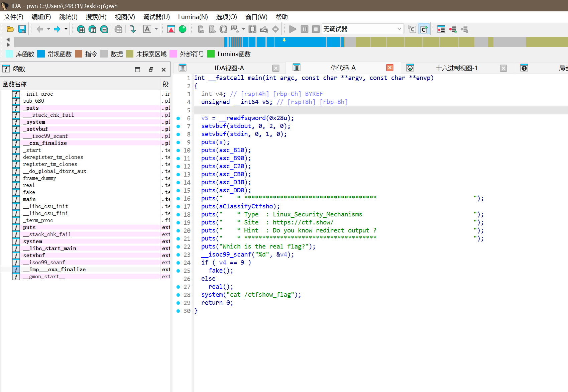
Task: Click navigation band left triangle arrow
Action: (x=8, y=40)
